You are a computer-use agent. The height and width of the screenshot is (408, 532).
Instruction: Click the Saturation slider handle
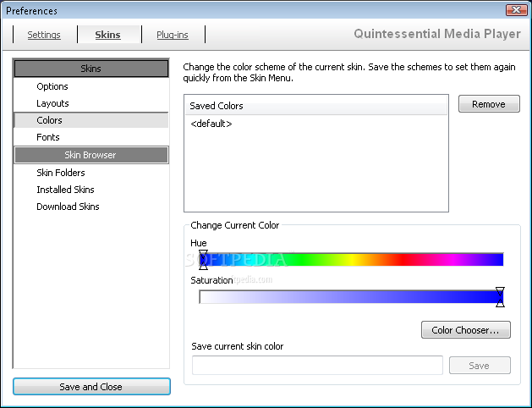tap(500, 297)
